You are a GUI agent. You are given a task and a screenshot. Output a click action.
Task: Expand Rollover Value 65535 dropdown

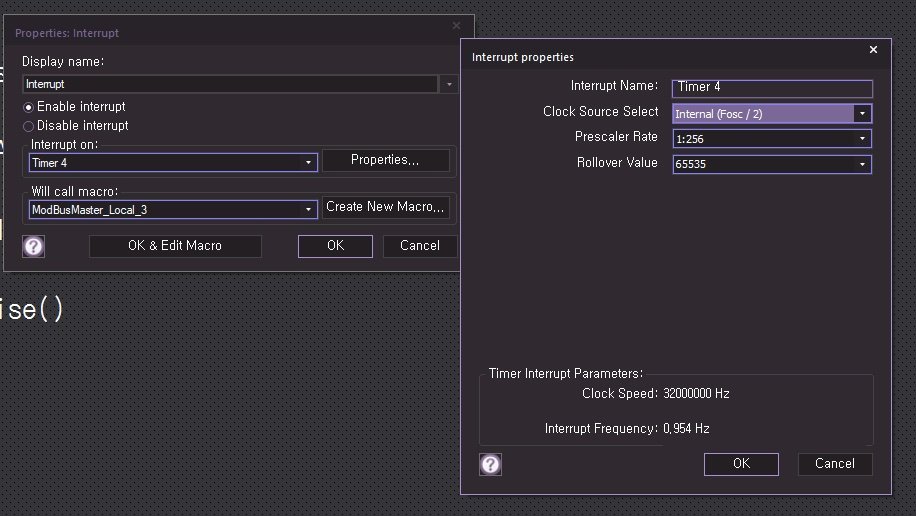862,164
